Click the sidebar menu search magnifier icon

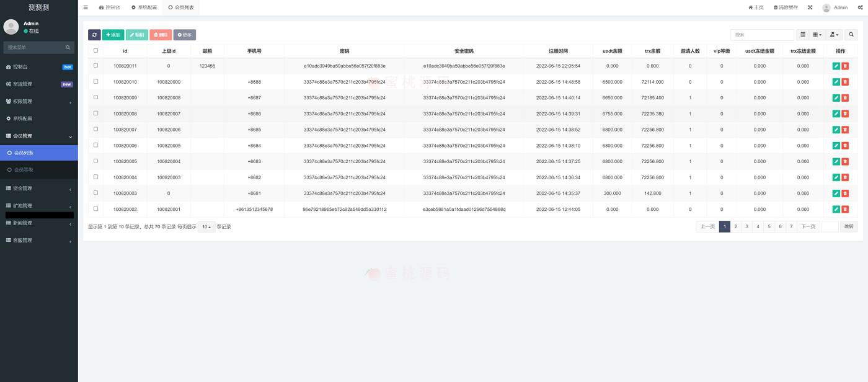(68, 47)
